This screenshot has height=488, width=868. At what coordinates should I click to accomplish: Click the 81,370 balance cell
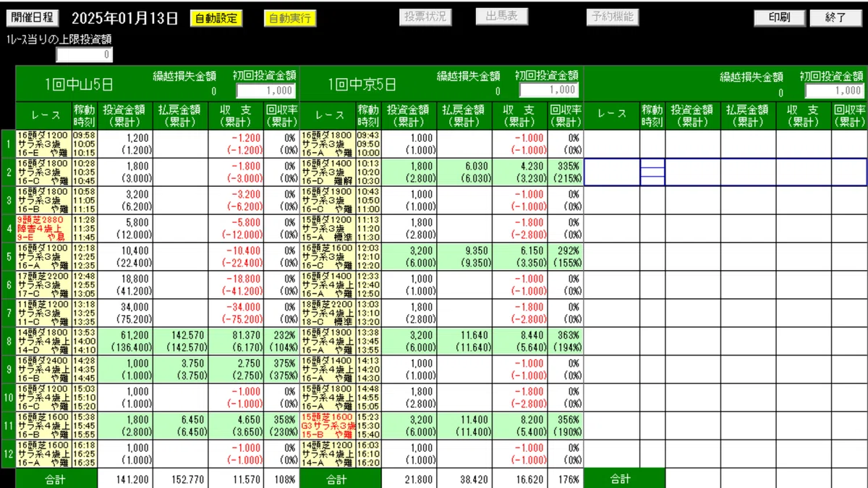(236, 342)
